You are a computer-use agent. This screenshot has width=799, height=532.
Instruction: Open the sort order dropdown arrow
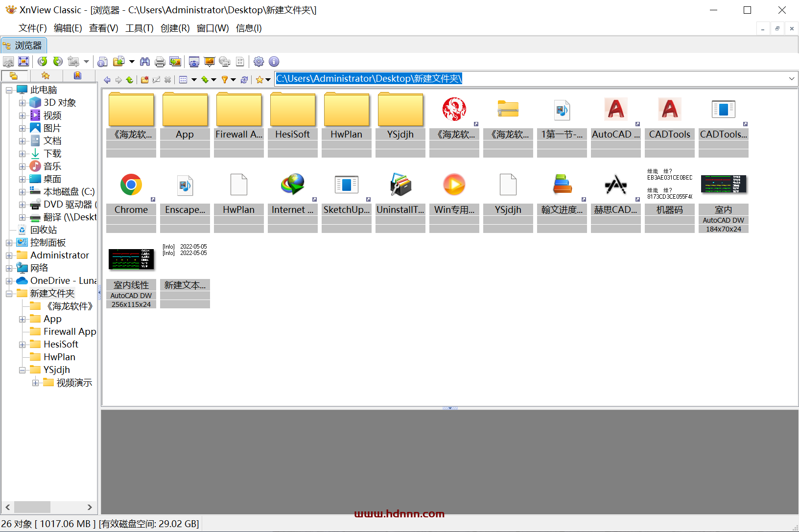click(x=213, y=80)
